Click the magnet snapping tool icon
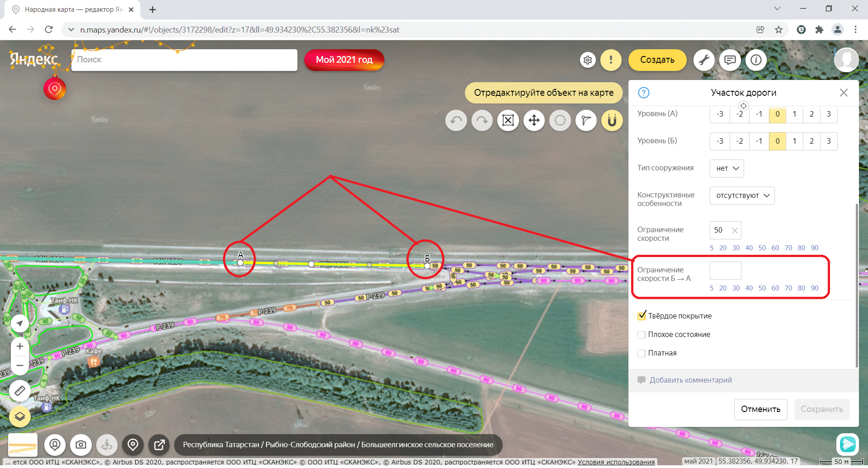 pos(612,121)
